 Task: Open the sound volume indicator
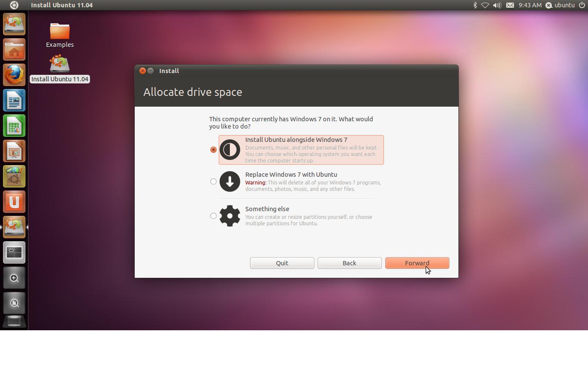click(497, 5)
